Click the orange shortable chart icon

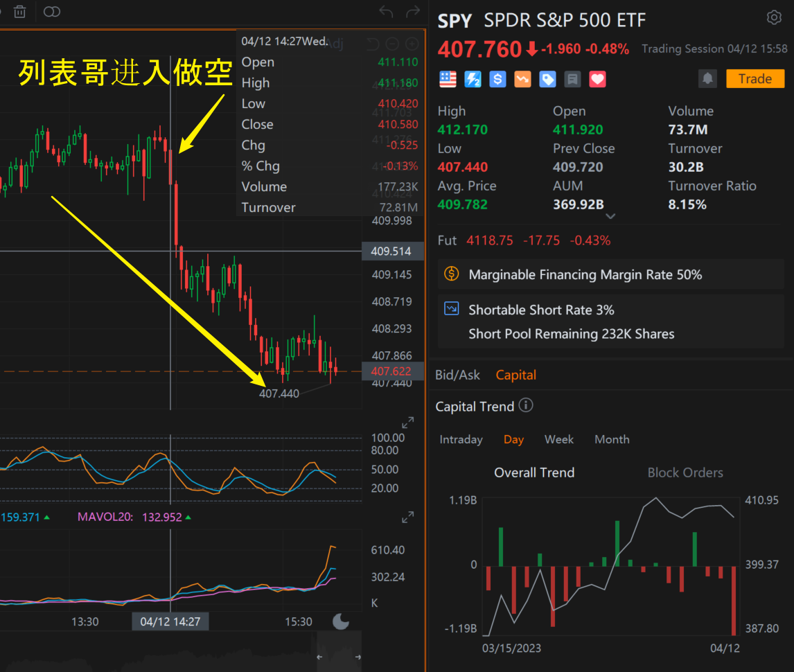(x=522, y=80)
